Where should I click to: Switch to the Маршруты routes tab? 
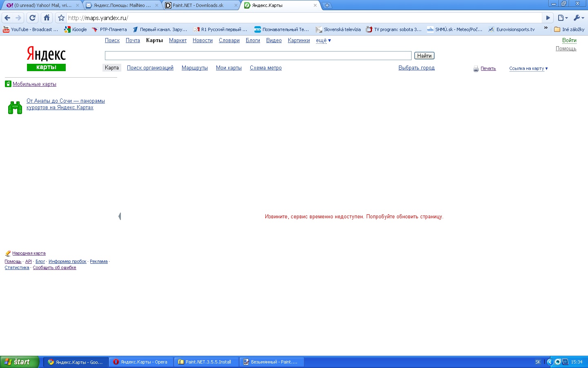point(195,68)
